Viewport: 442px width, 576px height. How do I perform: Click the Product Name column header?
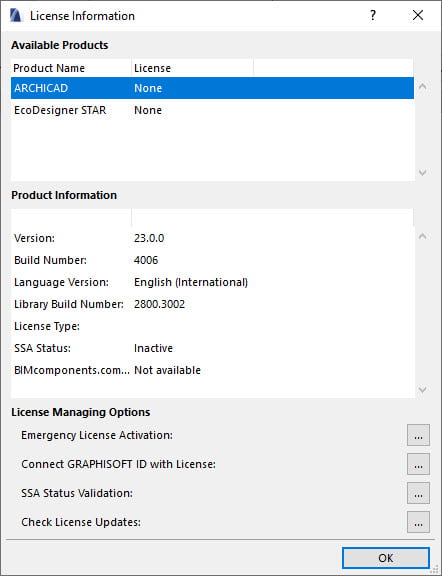coord(71,68)
